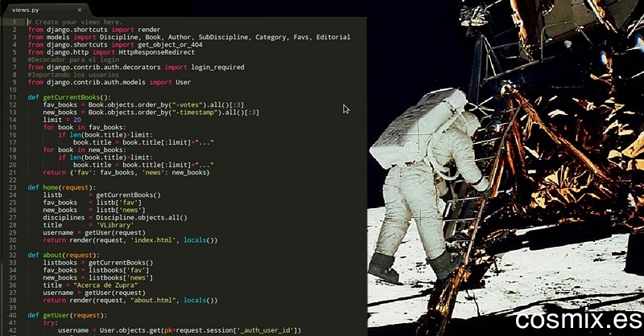
Task: Click the 'def home(request):' definition
Action: pyautogui.click(x=62, y=187)
